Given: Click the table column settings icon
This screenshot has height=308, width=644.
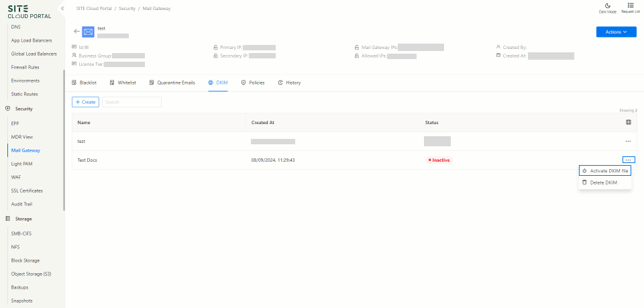Looking at the screenshot, I should (x=628, y=122).
